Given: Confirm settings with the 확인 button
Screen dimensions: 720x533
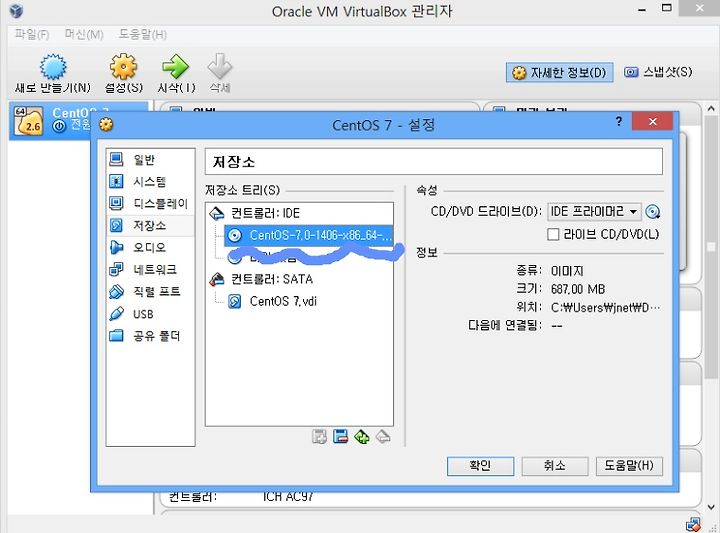Looking at the screenshot, I should [480, 466].
